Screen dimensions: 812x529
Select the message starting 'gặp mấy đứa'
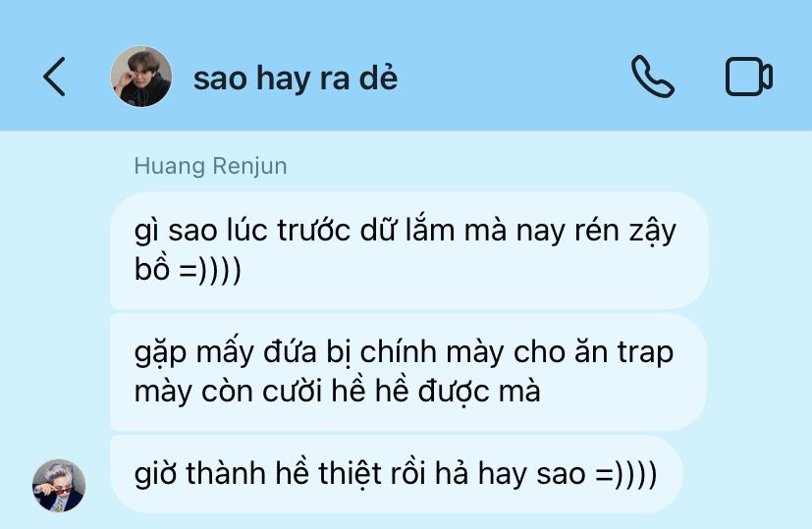[408, 372]
